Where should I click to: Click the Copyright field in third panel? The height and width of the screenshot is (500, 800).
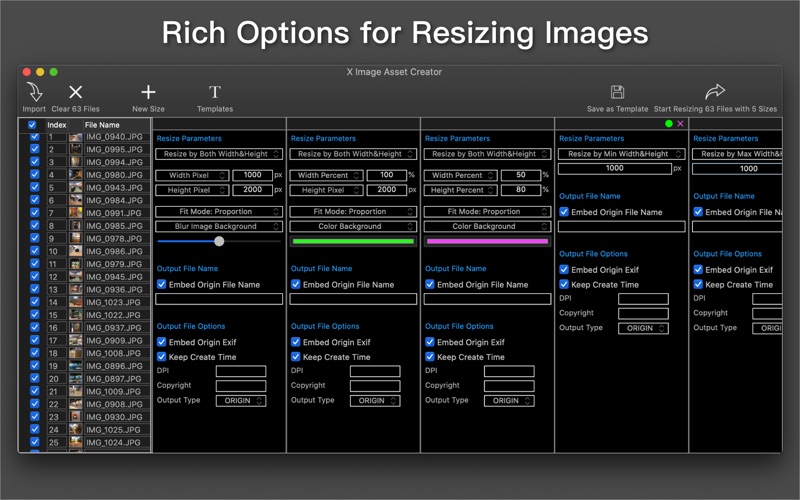click(509, 386)
